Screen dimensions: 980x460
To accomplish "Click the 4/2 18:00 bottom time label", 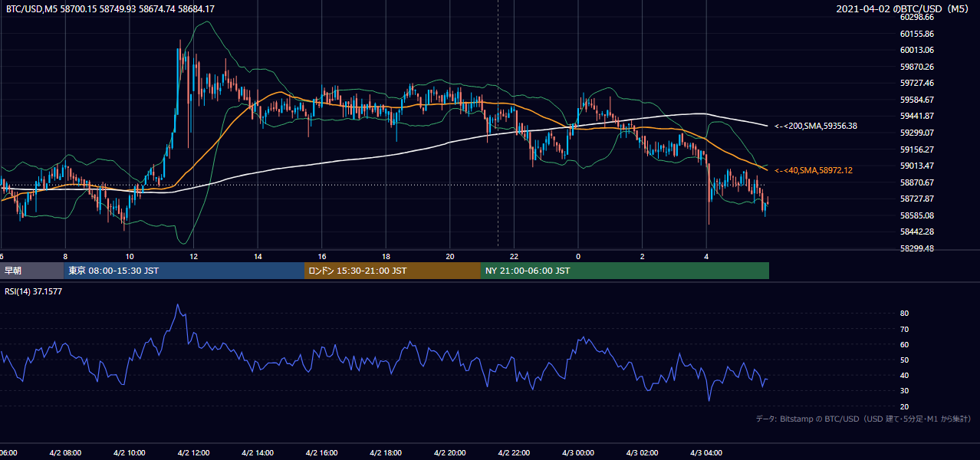I will pyautogui.click(x=386, y=452).
